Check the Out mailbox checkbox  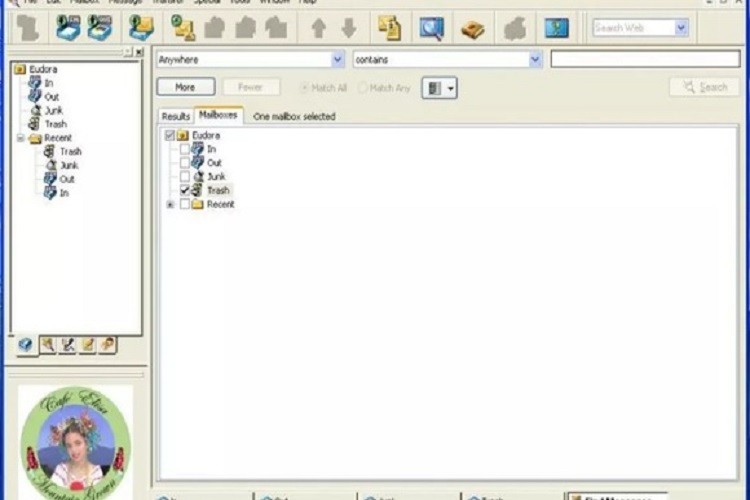[185, 162]
